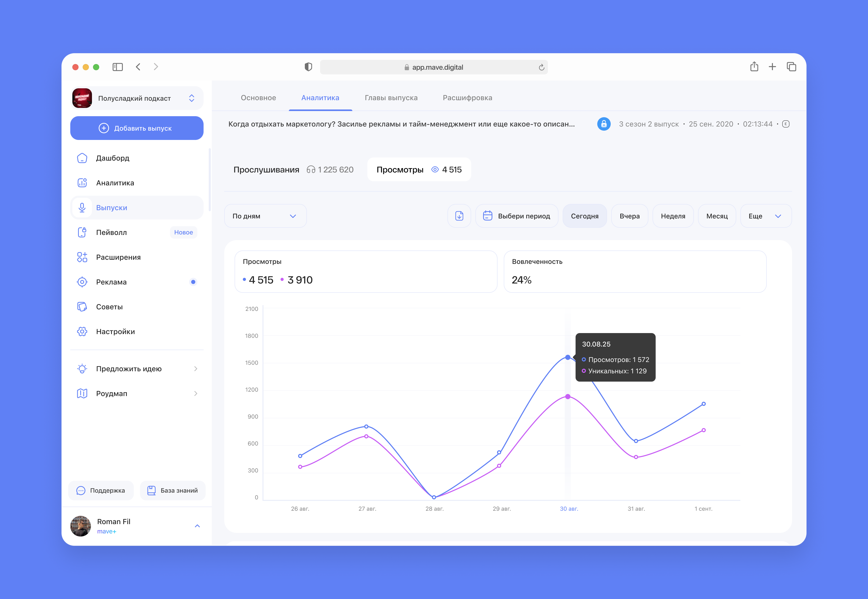Click the Пейволл lock-document icon
The image size is (868, 599).
[82, 232]
